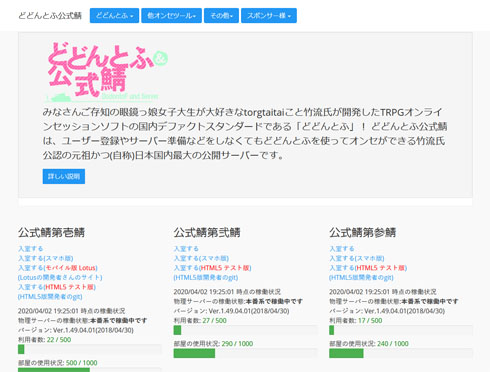
Task: Click the 利用者数 27 / 500 progress bar
Action: tap(245, 330)
